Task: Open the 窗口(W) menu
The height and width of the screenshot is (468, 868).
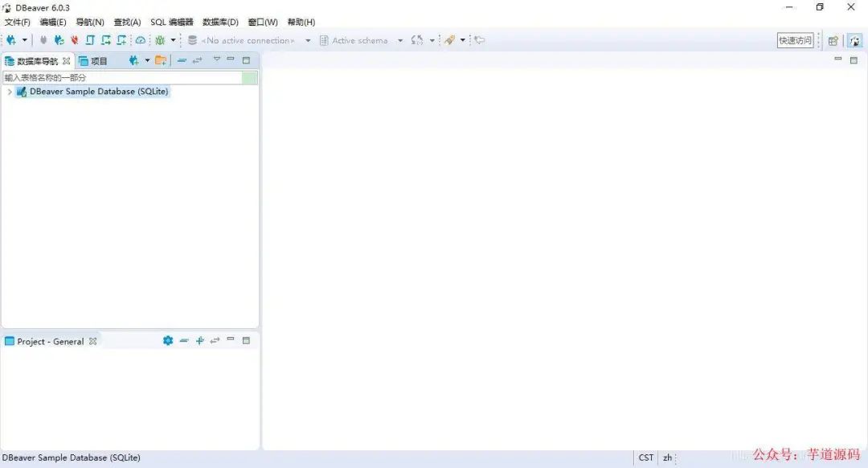Action: 262,23
